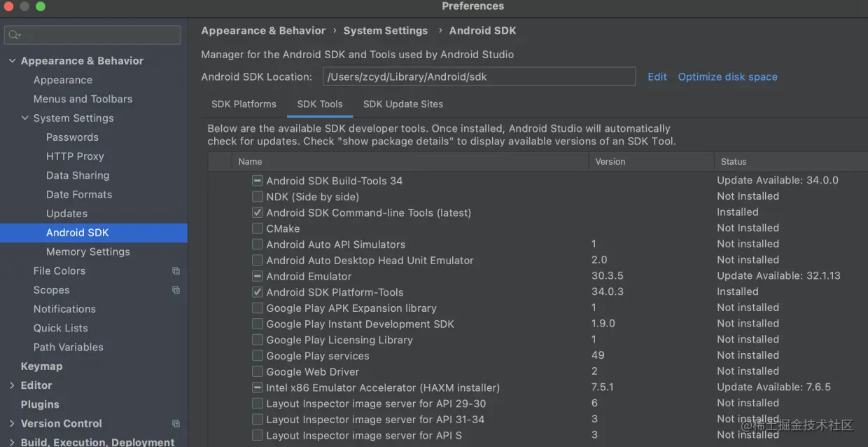The image size is (868, 447).
Task: Open the SDK Update Sites tab
Action: [403, 104]
